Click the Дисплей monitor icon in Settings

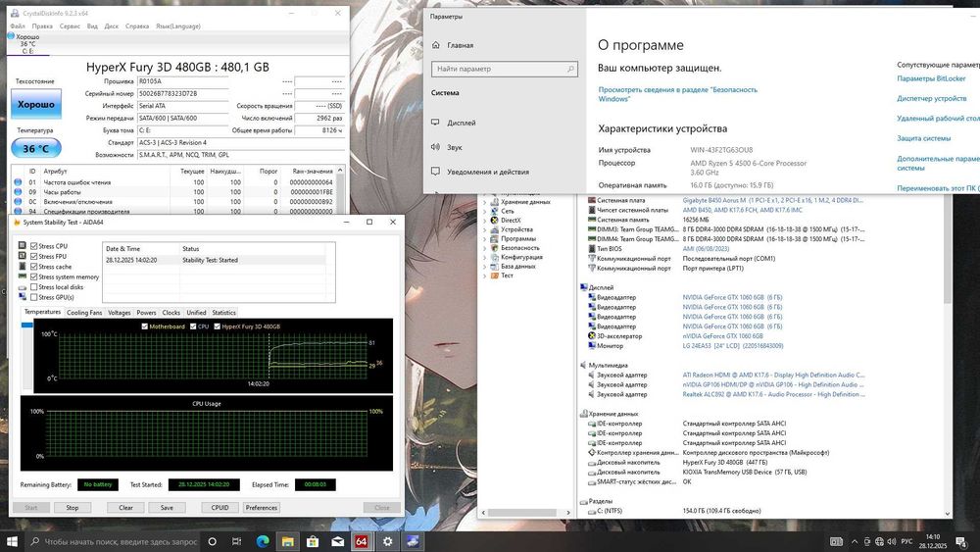point(436,123)
